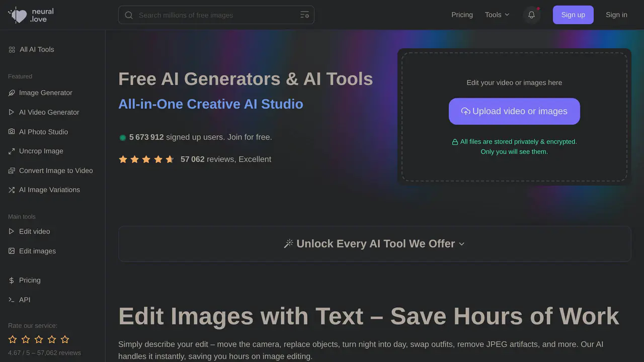This screenshot has width=644, height=362.
Task: Click the API terminal icon
Action: (12, 300)
